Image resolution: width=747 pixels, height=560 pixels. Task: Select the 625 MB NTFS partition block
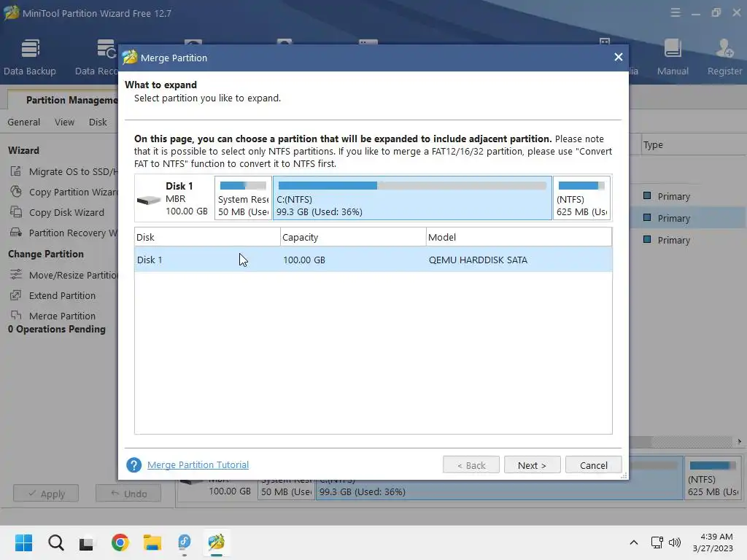coord(581,198)
